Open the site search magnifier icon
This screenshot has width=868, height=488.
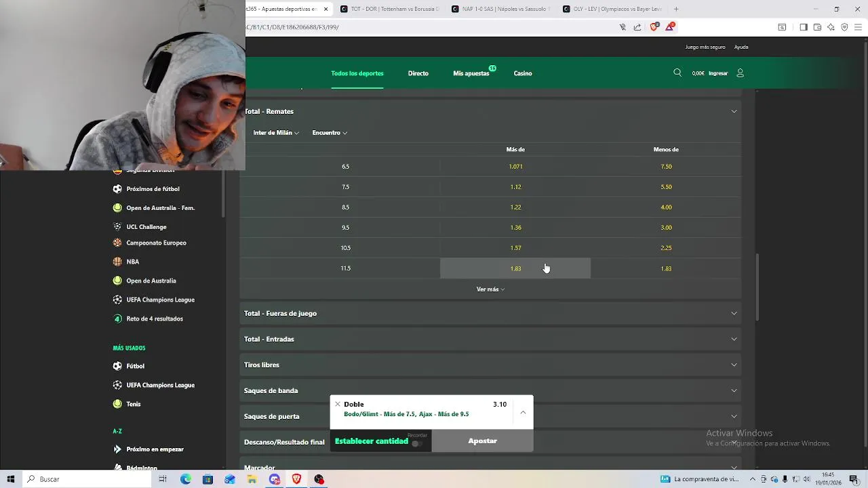tap(677, 73)
